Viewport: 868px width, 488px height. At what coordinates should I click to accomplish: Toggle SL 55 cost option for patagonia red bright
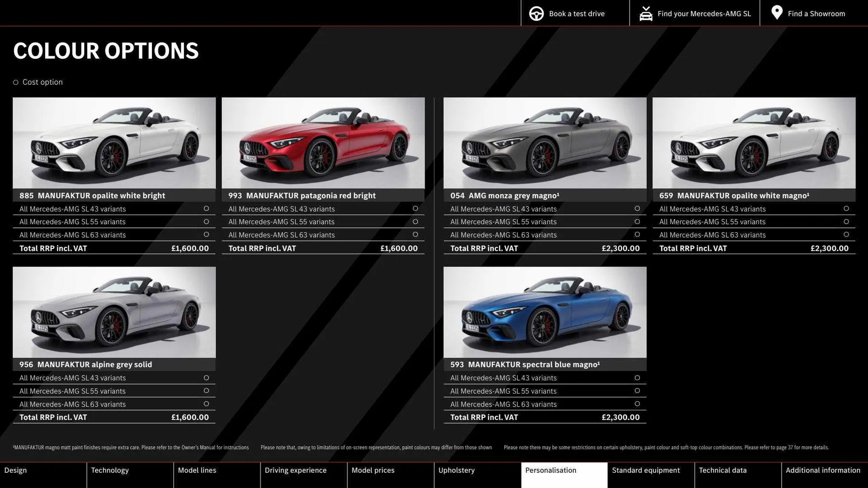(415, 221)
